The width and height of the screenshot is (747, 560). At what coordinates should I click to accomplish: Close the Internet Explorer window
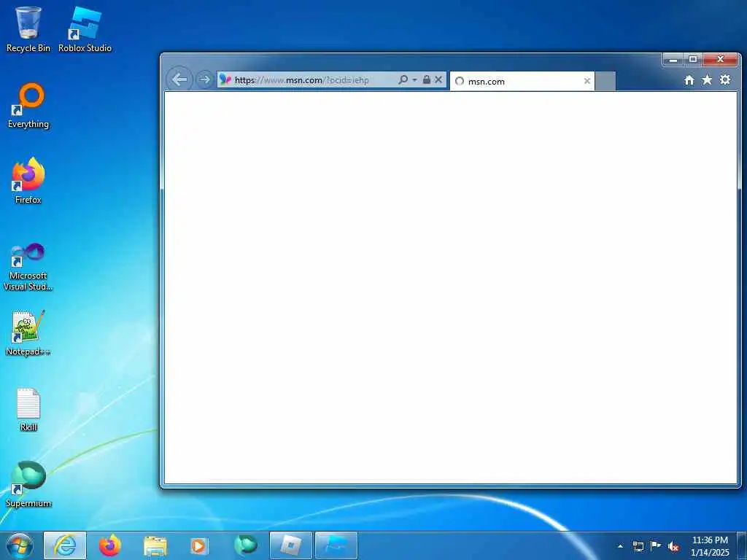[720, 60]
